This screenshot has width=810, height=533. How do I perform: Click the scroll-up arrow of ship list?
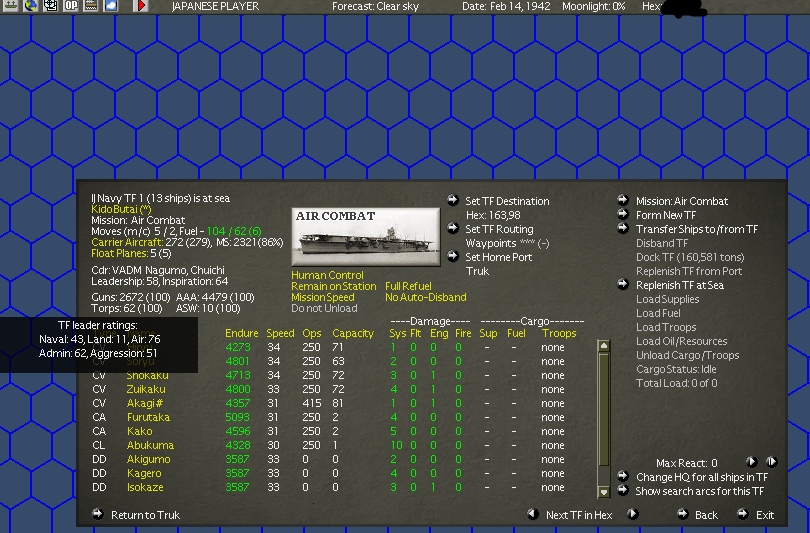coord(603,346)
